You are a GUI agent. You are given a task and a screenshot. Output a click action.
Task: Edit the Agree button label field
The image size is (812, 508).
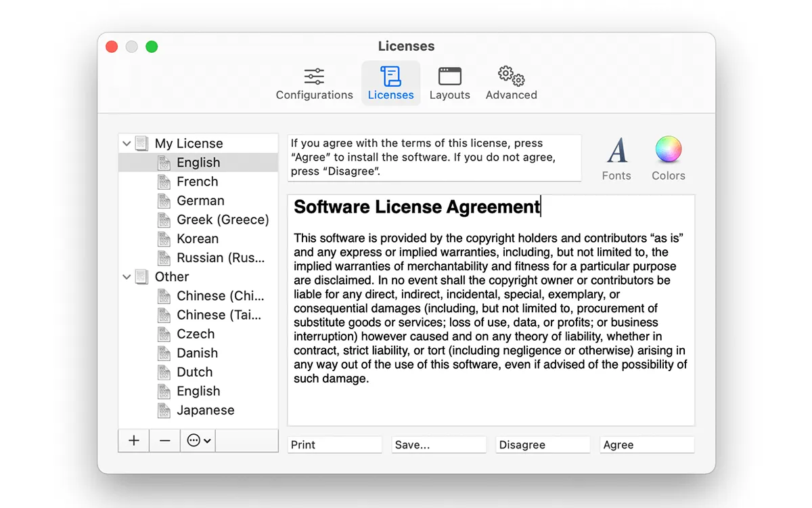(646, 445)
